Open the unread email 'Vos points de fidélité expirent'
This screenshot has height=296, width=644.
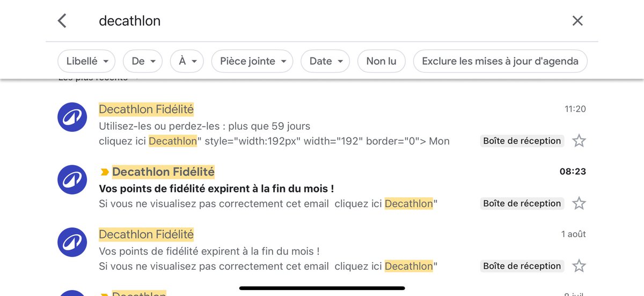pos(321,188)
